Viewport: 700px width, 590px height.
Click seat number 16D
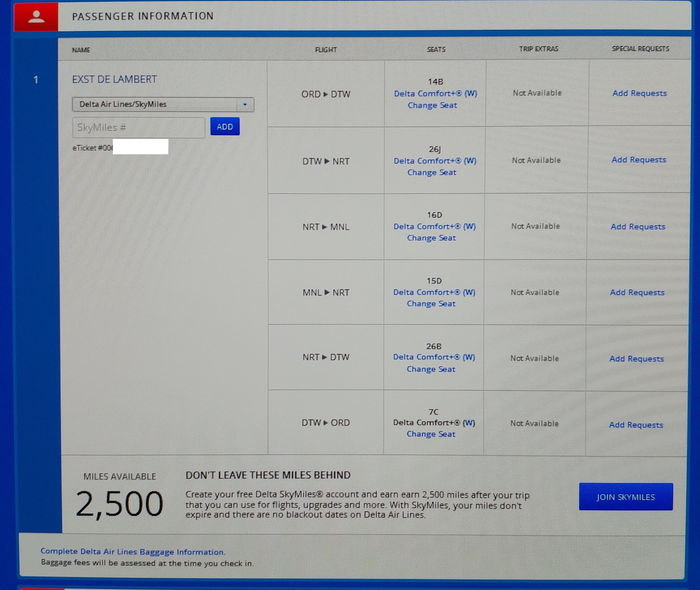pos(434,215)
